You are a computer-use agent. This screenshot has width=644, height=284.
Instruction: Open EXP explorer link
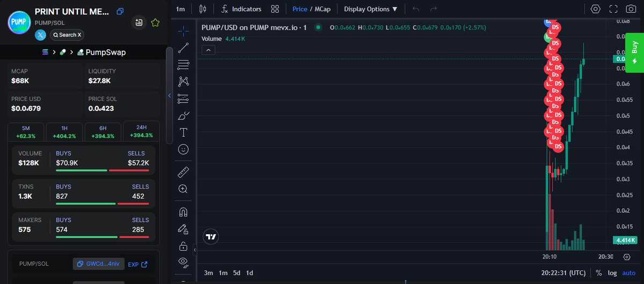(137, 264)
